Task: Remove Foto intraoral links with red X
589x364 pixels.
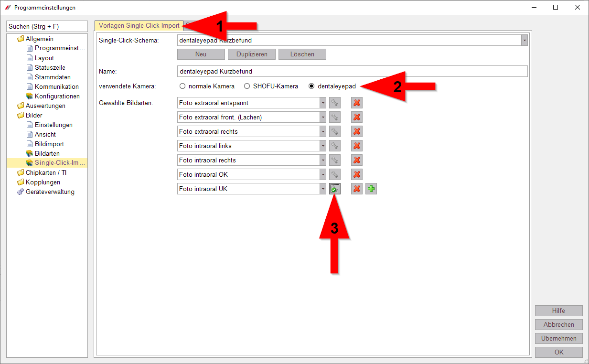Action: coord(357,146)
